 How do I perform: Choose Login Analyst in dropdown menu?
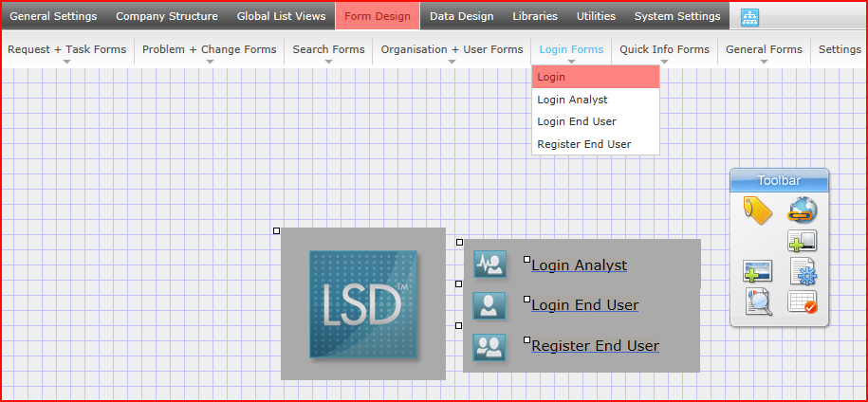[x=596, y=100]
